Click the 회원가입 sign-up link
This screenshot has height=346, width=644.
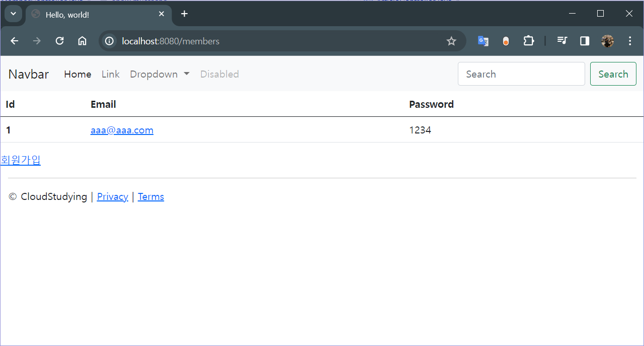[x=21, y=160]
